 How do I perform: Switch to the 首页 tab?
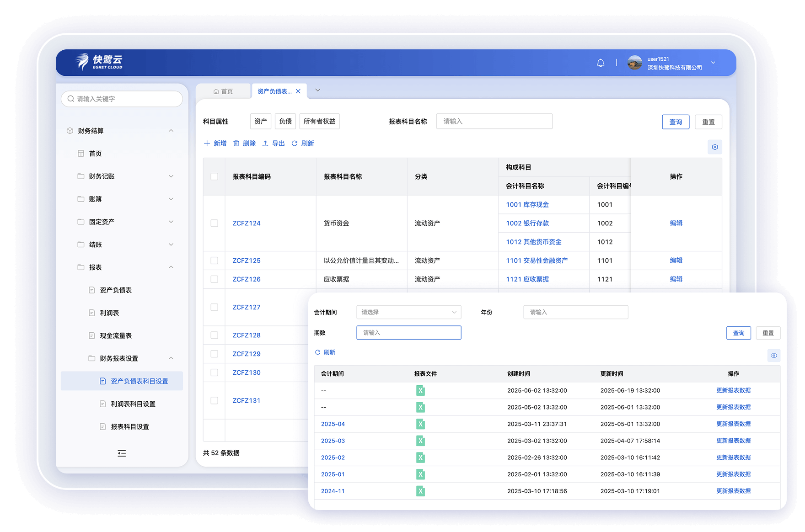(223, 91)
